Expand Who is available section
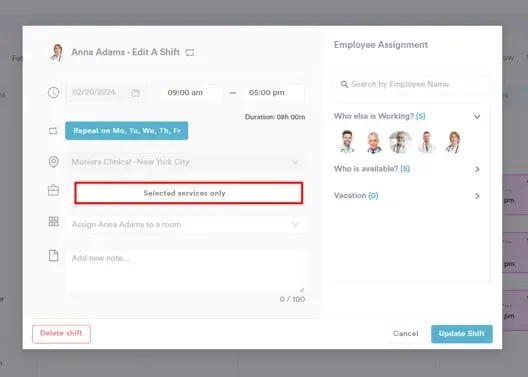The width and height of the screenshot is (528, 377). [x=477, y=169]
